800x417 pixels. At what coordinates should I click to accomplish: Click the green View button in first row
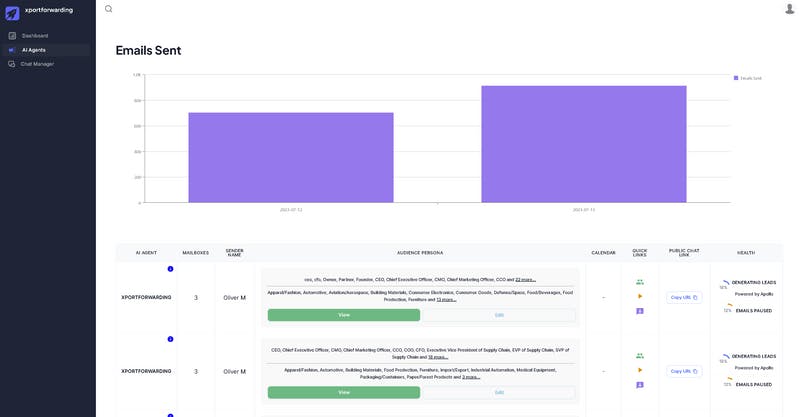click(x=344, y=315)
